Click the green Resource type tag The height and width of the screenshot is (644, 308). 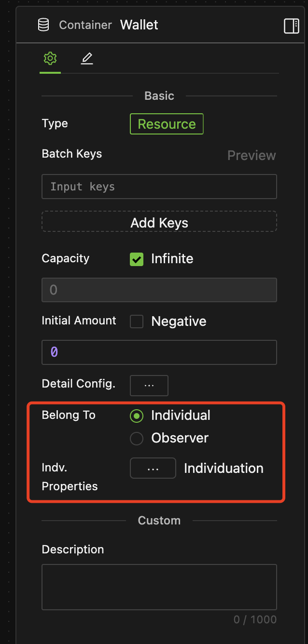pos(167,124)
